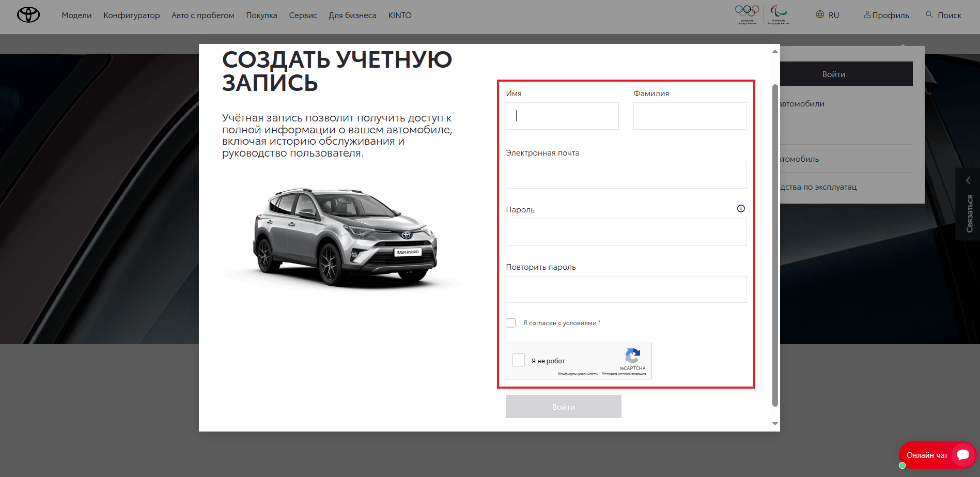Click Связаться vertical side tab
The width and height of the screenshot is (980, 477).
(x=968, y=204)
